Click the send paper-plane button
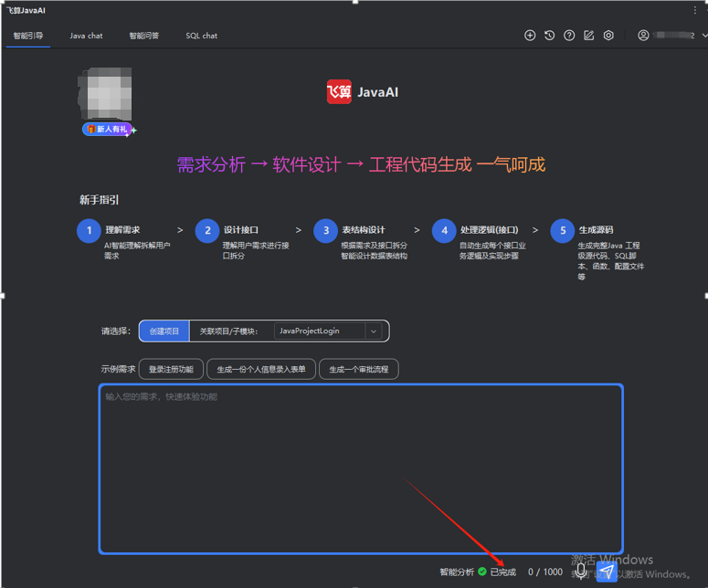708x588 pixels. pyautogui.click(x=607, y=572)
